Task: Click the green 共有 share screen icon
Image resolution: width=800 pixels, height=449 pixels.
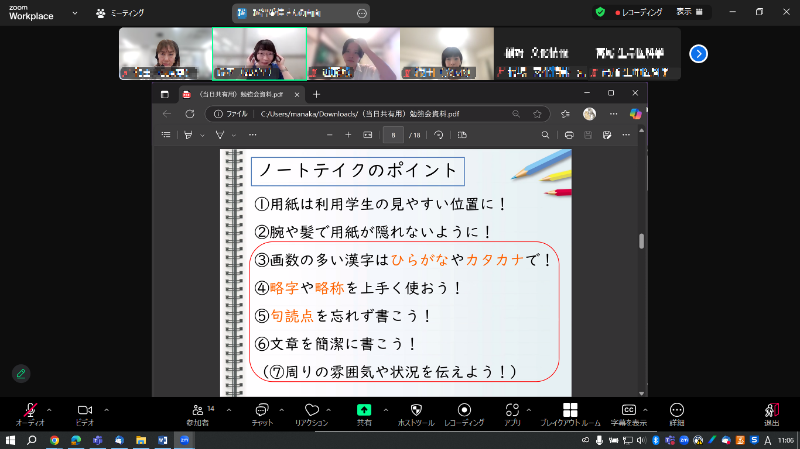Action: tap(364, 410)
